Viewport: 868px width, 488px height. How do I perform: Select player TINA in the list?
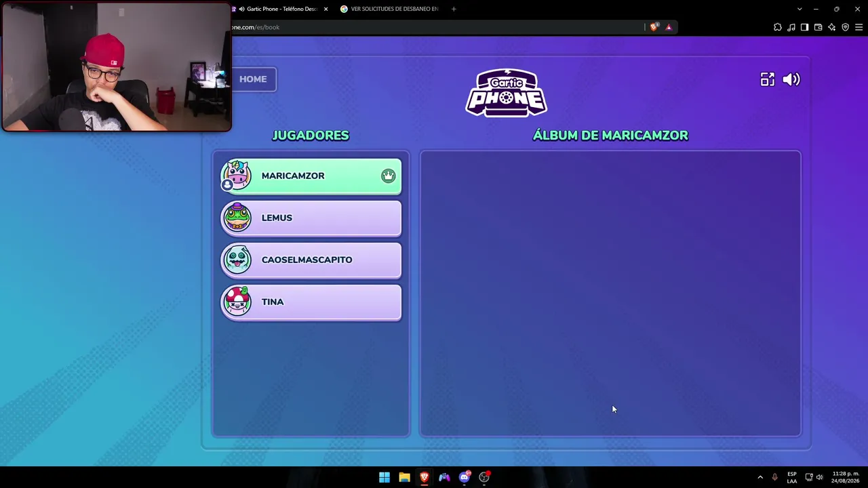click(x=311, y=302)
